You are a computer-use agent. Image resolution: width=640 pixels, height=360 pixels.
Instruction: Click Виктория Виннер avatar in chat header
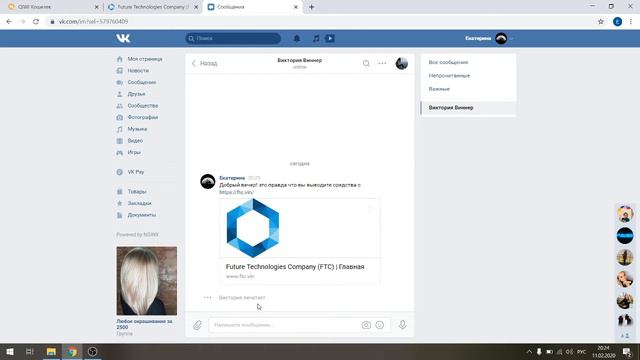pyautogui.click(x=402, y=63)
